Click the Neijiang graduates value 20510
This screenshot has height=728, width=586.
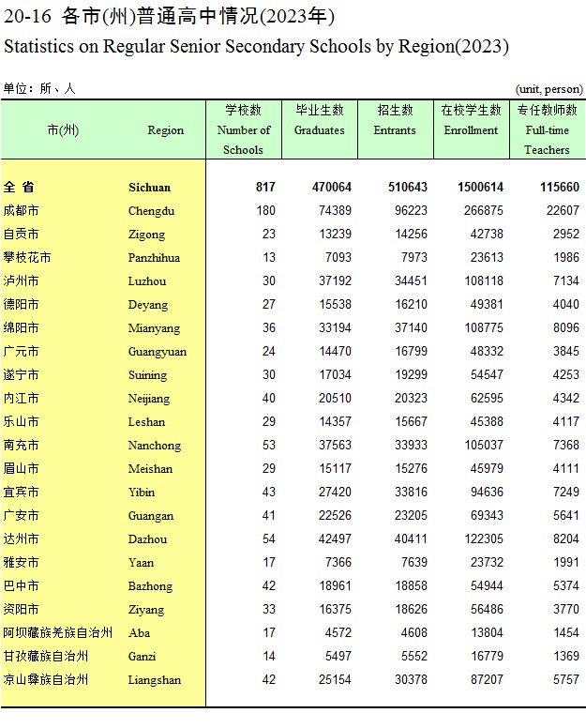click(335, 399)
